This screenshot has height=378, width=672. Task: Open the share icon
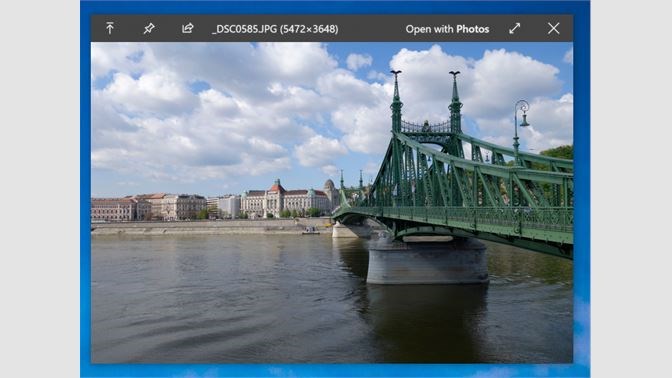[187, 28]
